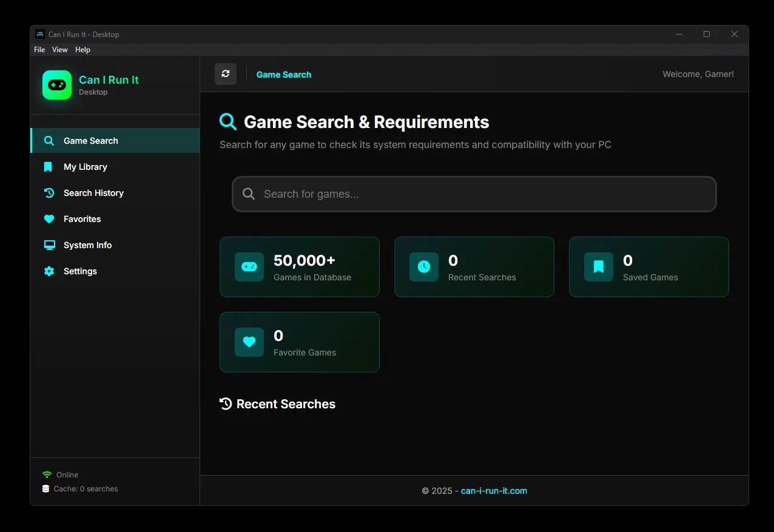Image resolution: width=774 pixels, height=532 pixels.
Task: Open My Library from the sidebar
Action: click(x=86, y=167)
